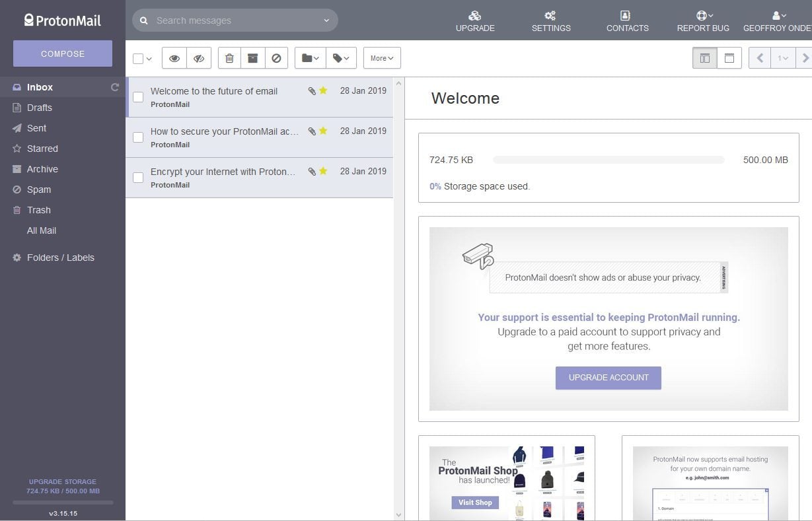This screenshot has width=812, height=521.
Task: Open the label tag dropdown
Action: 341,58
